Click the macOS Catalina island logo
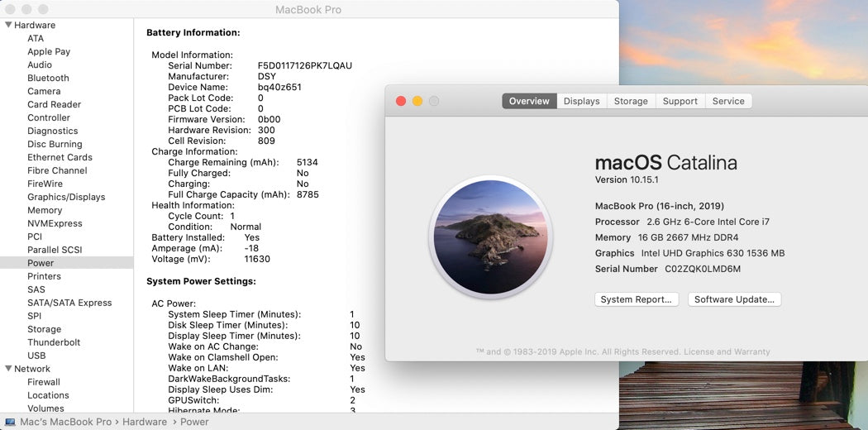Image resolution: width=868 pixels, height=430 pixels. [490, 236]
